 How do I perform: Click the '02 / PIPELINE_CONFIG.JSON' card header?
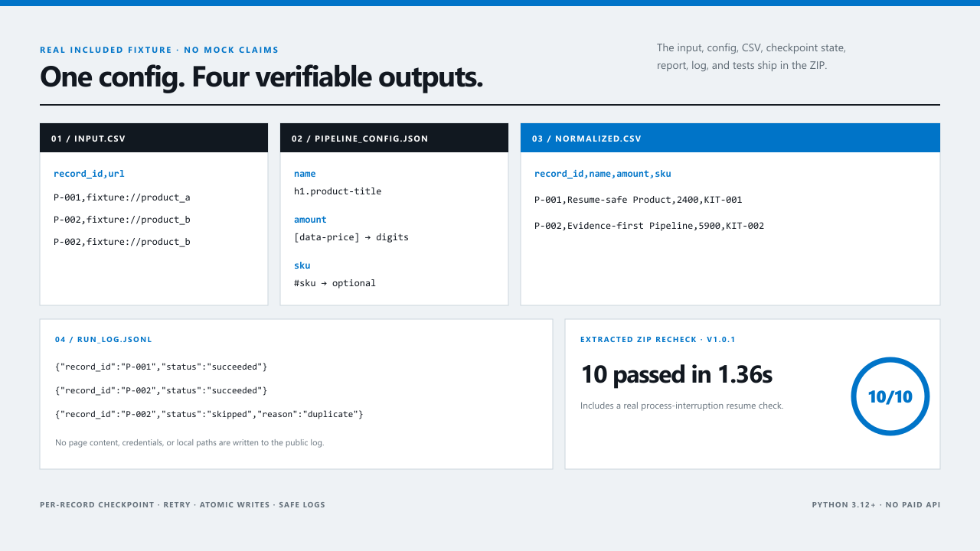(x=394, y=138)
